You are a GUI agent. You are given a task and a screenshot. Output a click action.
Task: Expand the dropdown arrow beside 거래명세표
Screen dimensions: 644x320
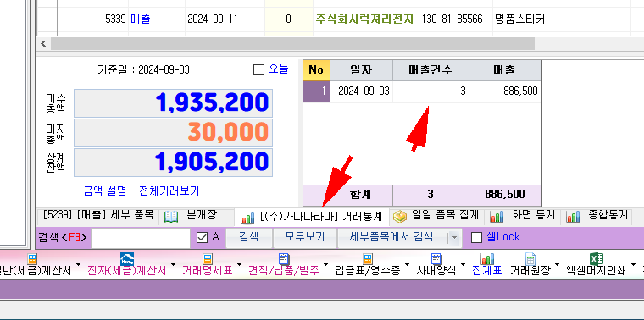pyautogui.click(x=240, y=265)
